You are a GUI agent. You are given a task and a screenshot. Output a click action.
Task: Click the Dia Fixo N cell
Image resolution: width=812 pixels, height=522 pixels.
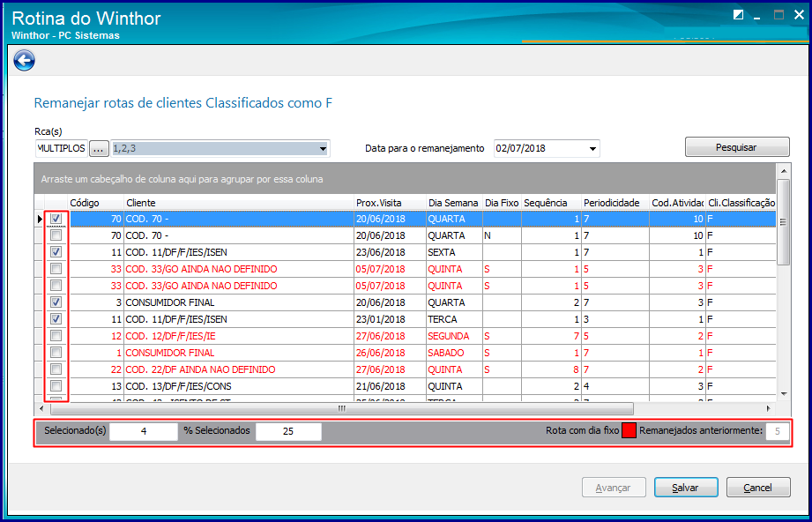(x=502, y=235)
